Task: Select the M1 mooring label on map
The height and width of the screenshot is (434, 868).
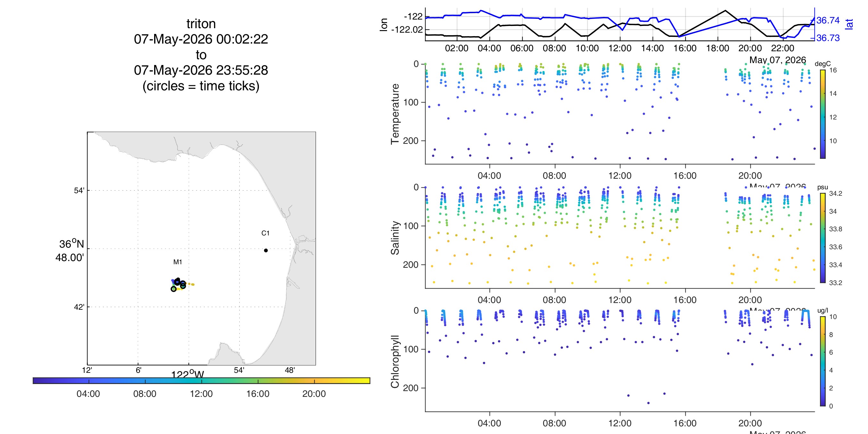Action: [178, 262]
